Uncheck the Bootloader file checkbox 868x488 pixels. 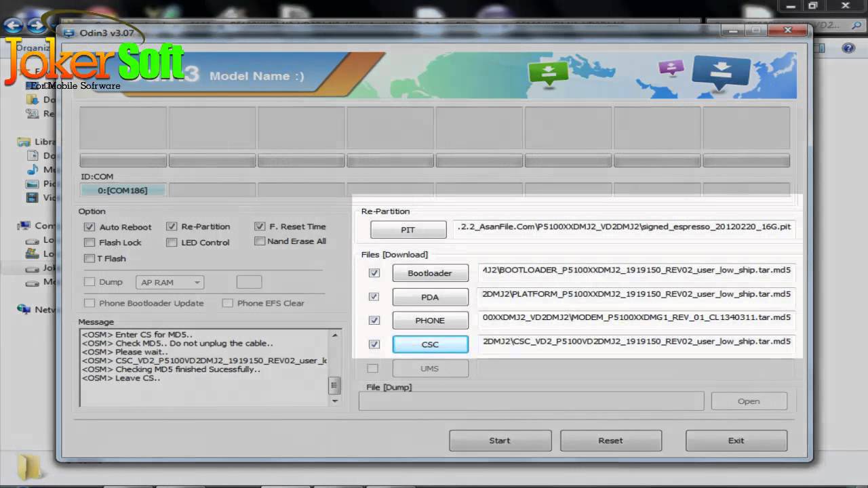[x=374, y=273]
